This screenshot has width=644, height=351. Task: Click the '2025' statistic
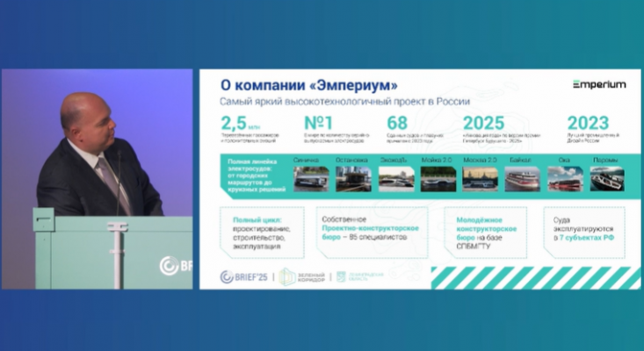tap(483, 123)
